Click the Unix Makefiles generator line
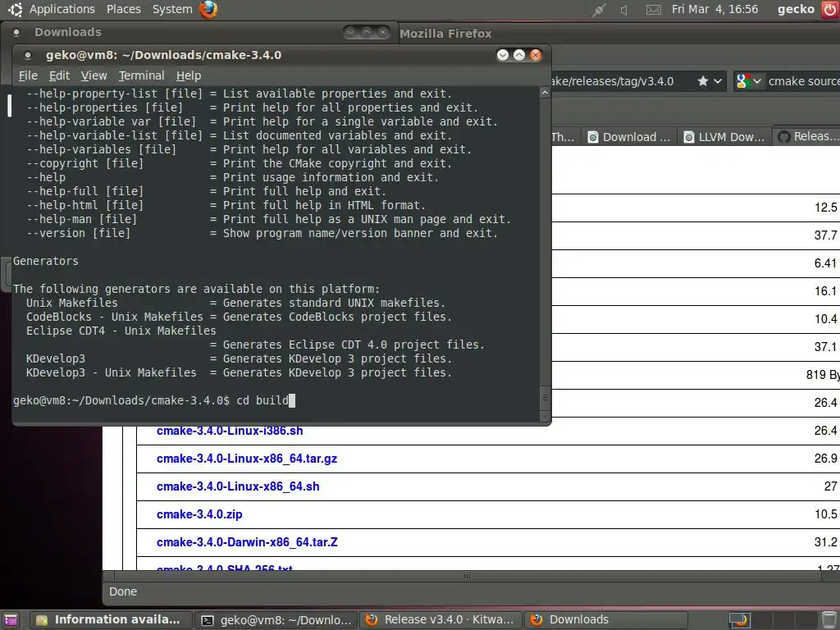 pyautogui.click(x=235, y=303)
